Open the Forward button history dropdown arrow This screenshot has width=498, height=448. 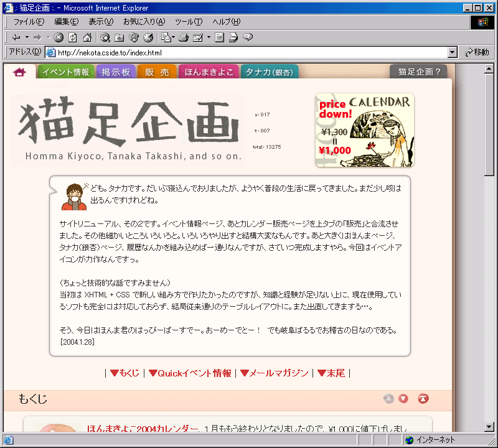pyautogui.click(x=49, y=37)
